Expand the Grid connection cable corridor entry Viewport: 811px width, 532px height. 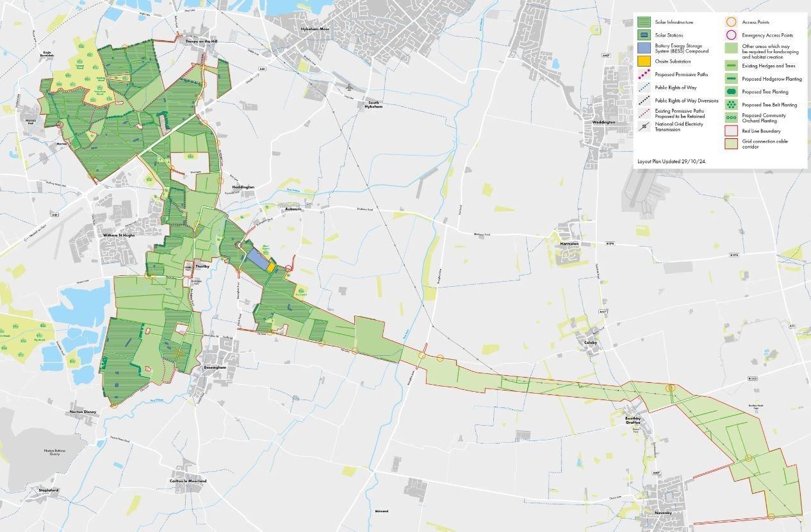pyautogui.click(x=732, y=143)
